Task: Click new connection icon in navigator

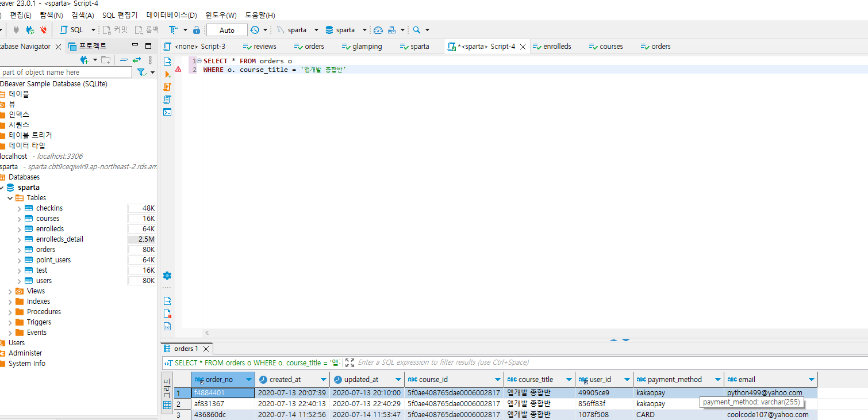Action: pos(85,60)
